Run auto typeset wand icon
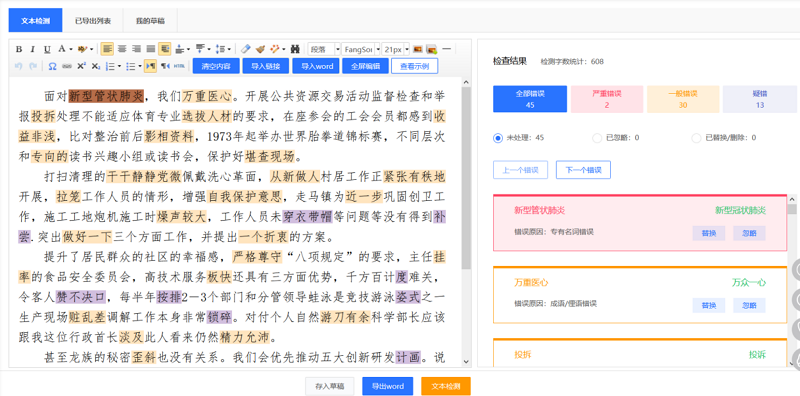The image size is (800, 396). tap(275, 49)
